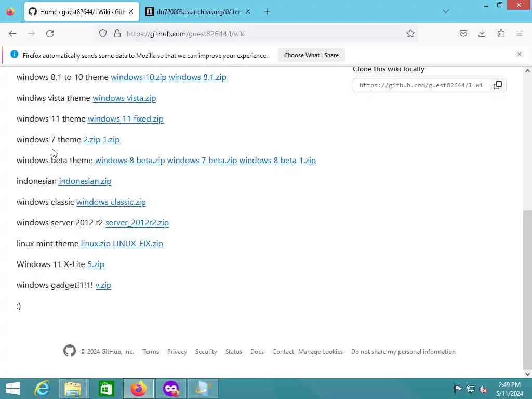This screenshot has width=532, height=399.
Task: Download windows 8 beta 1.zip
Action: click(x=277, y=160)
